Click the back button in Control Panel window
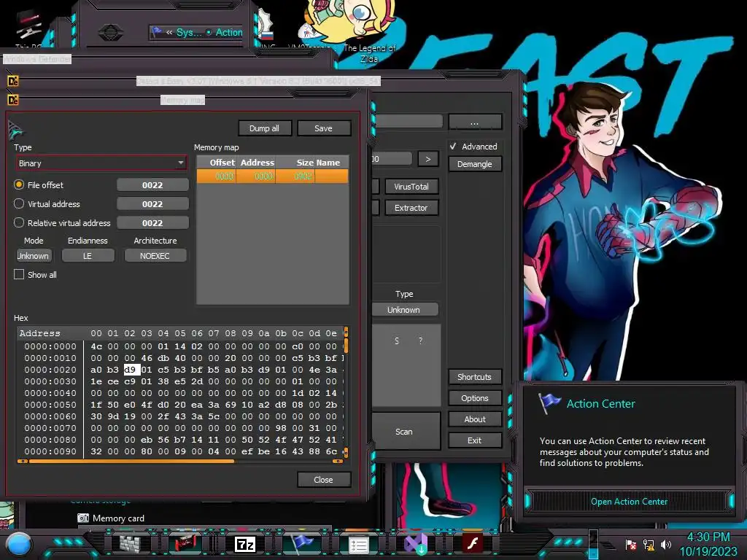This screenshot has height=560, width=747. [111, 32]
